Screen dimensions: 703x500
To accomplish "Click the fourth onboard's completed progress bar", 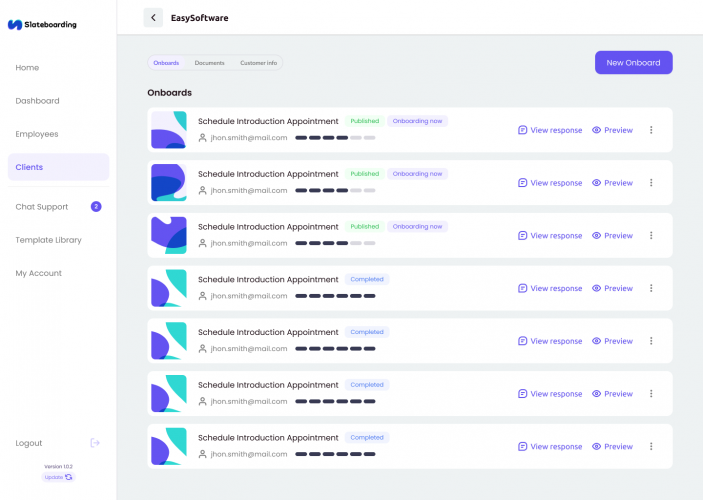I will [335, 296].
